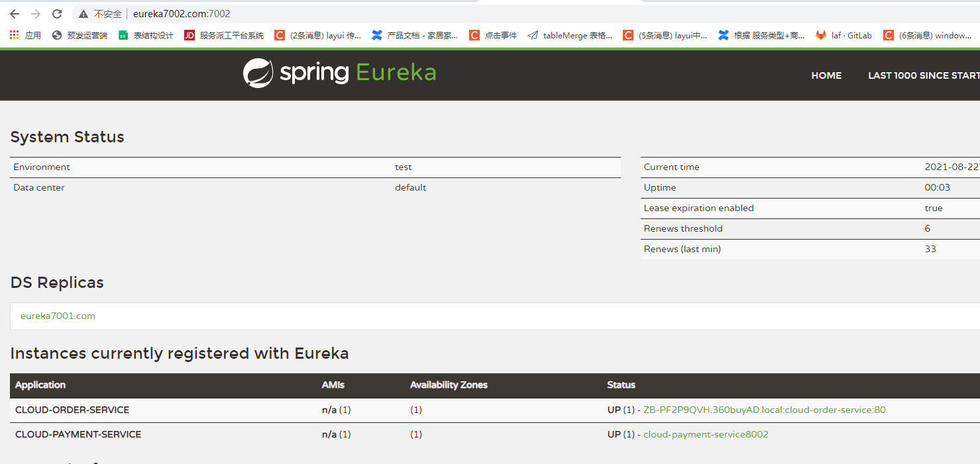Click the uptime value 00:03

[938, 187]
